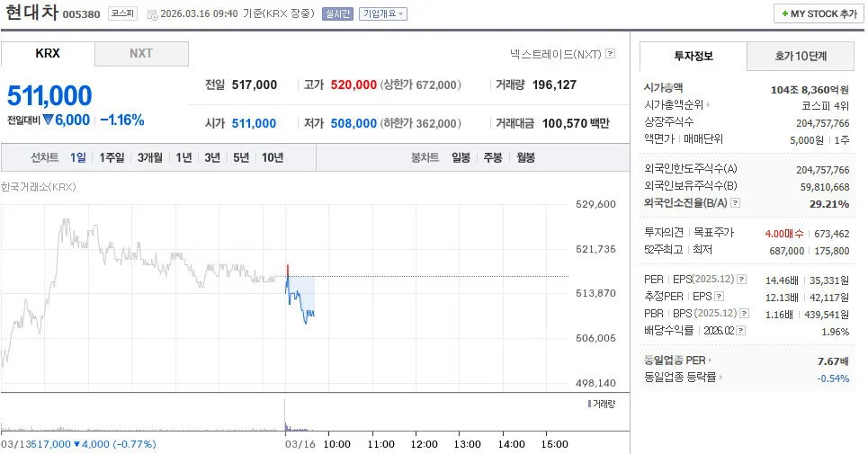The width and height of the screenshot is (868, 454).
Task: Click the calendar icon before the date
Action: [x=152, y=14]
